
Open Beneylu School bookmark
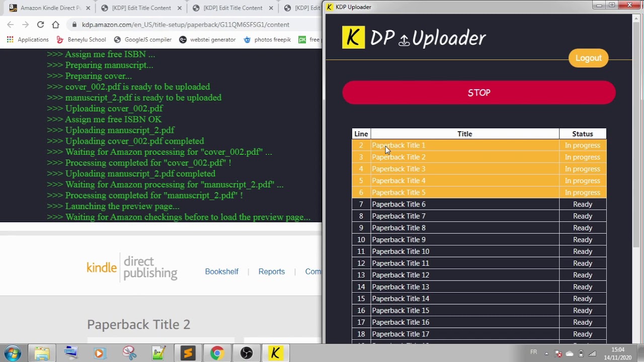[81, 39]
